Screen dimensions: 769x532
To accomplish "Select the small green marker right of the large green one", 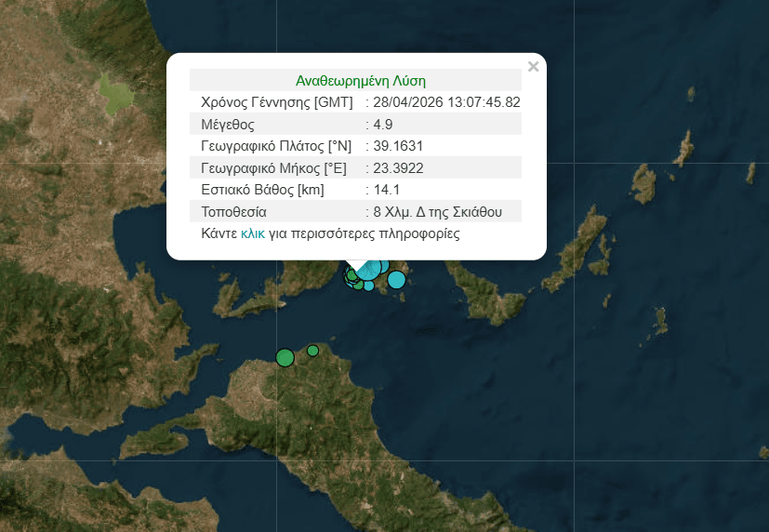I will [x=313, y=351].
